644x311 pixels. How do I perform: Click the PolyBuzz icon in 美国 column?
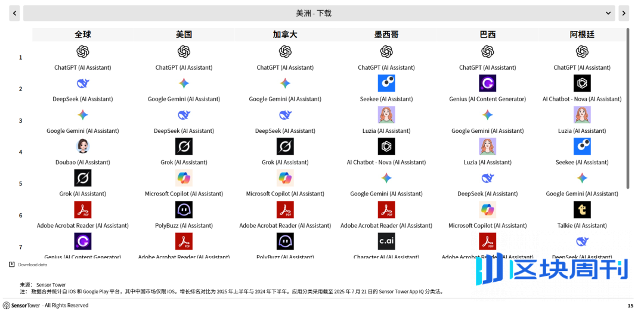[x=184, y=210]
